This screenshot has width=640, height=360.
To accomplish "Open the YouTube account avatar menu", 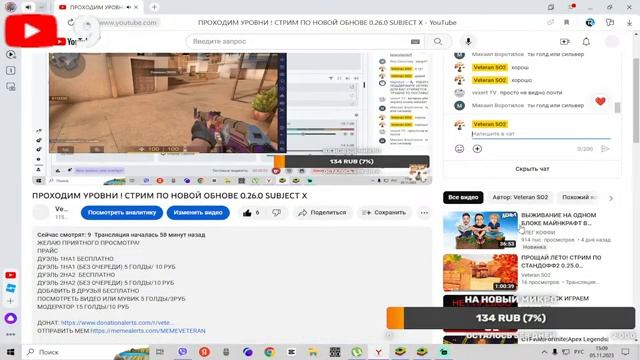I will pyautogui.click(x=611, y=42).
